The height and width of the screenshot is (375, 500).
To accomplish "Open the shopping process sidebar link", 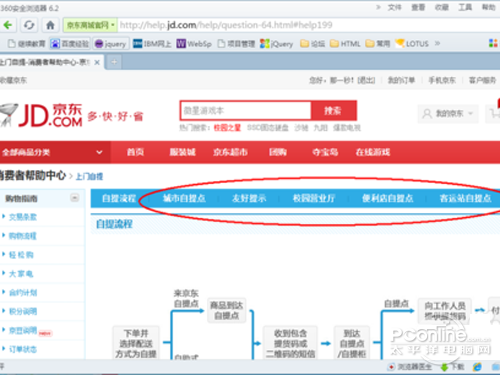I will click(23, 236).
